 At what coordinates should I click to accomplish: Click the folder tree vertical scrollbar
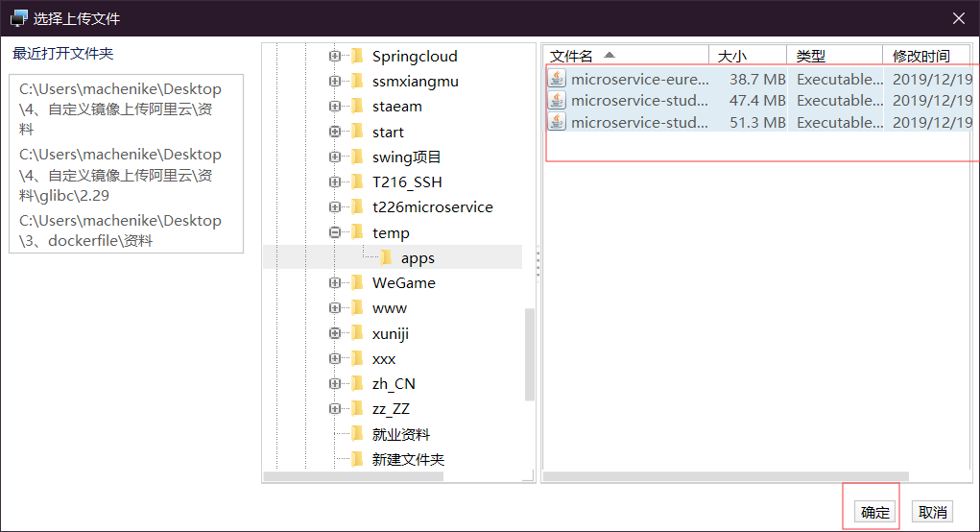click(530, 353)
